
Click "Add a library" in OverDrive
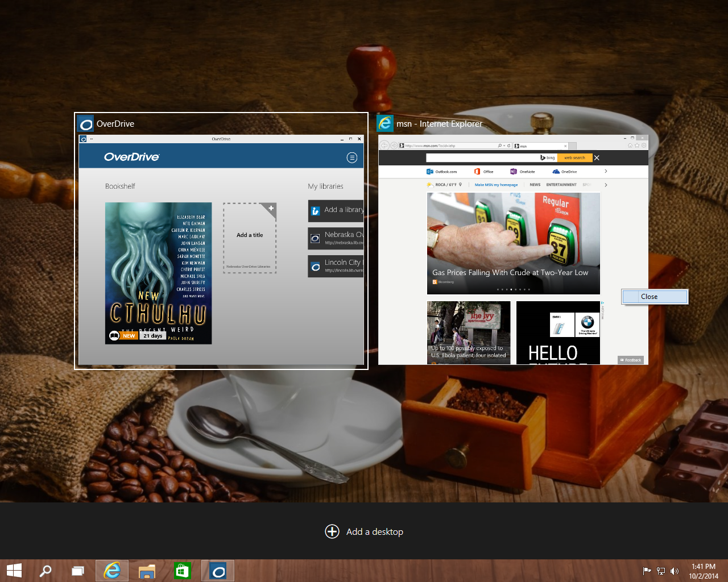pos(336,210)
